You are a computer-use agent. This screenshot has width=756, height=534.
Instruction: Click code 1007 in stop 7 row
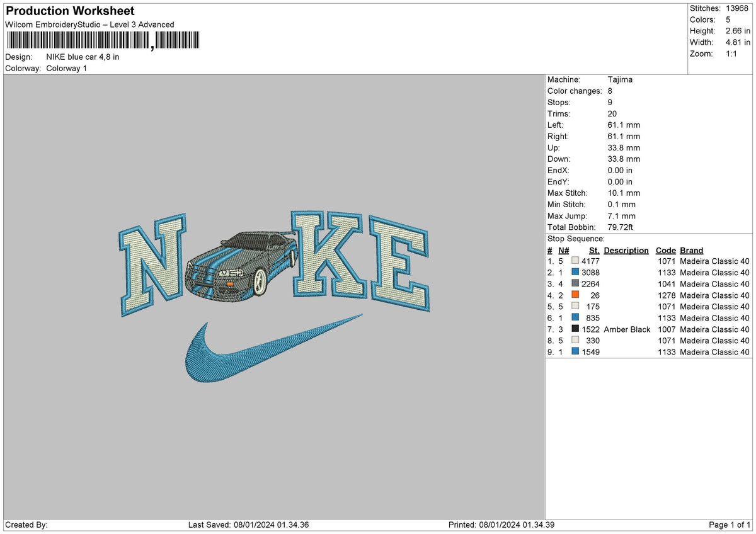pos(667,329)
